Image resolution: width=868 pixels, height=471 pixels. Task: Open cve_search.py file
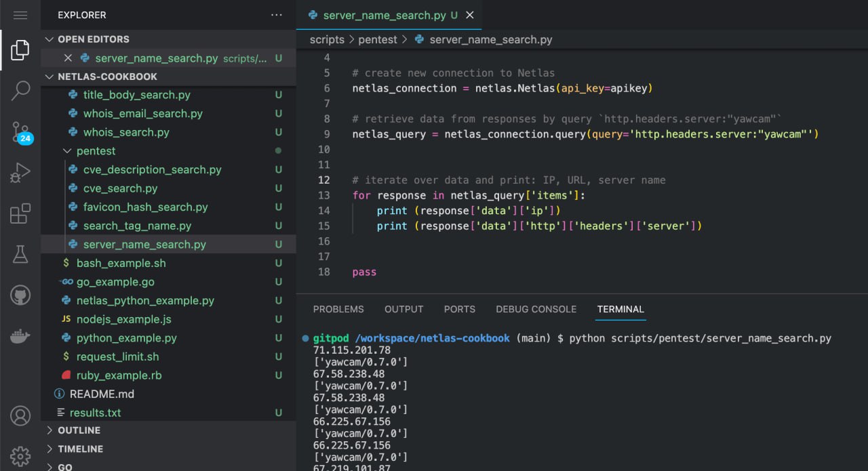point(168,188)
